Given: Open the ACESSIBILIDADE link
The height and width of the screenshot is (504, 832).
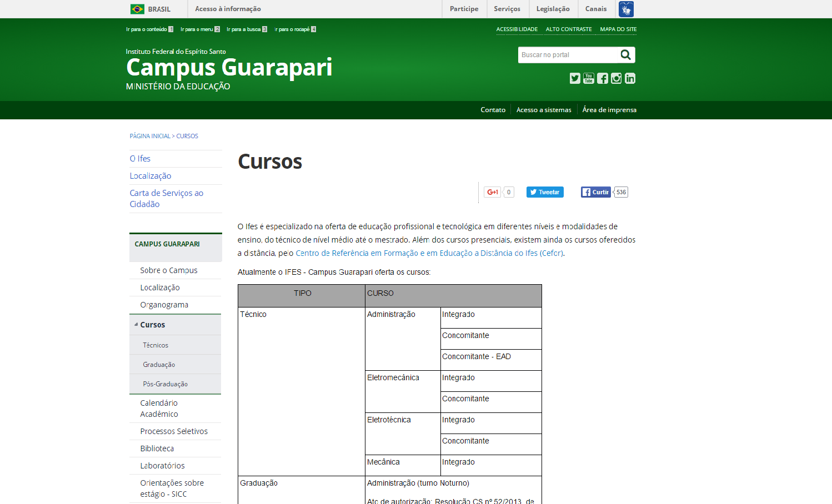Looking at the screenshot, I should tap(517, 29).
